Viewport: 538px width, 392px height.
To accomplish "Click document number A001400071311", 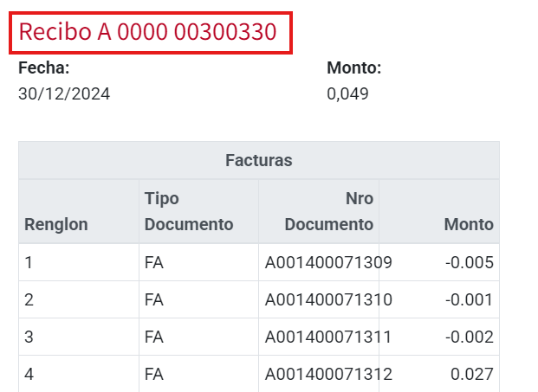I will [x=328, y=337].
